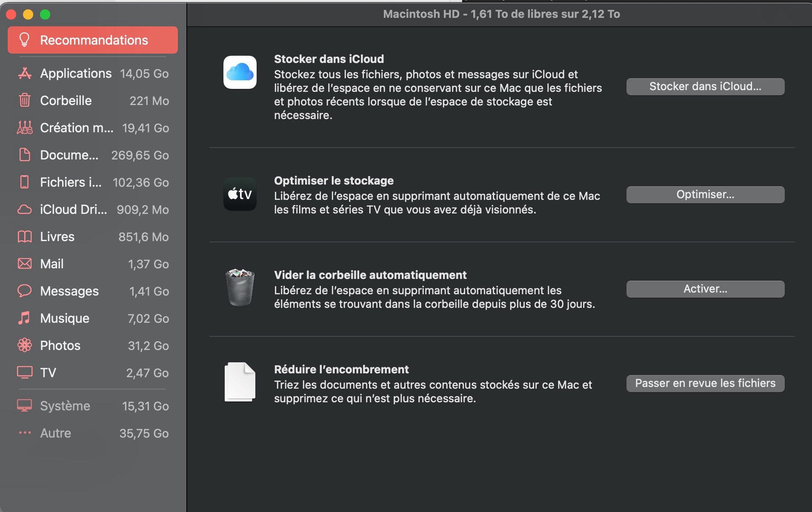
Task: Click the Fichiers iOS size 102,36 Go
Action: (141, 182)
